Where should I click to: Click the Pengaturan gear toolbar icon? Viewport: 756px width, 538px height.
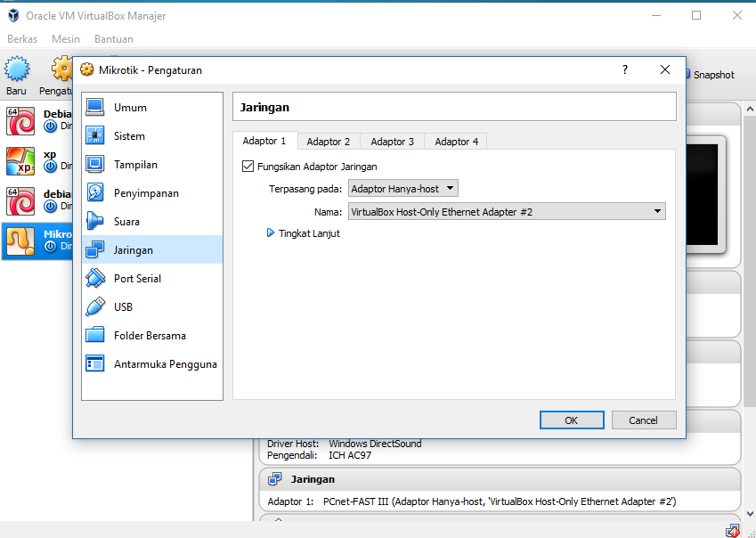[x=62, y=69]
